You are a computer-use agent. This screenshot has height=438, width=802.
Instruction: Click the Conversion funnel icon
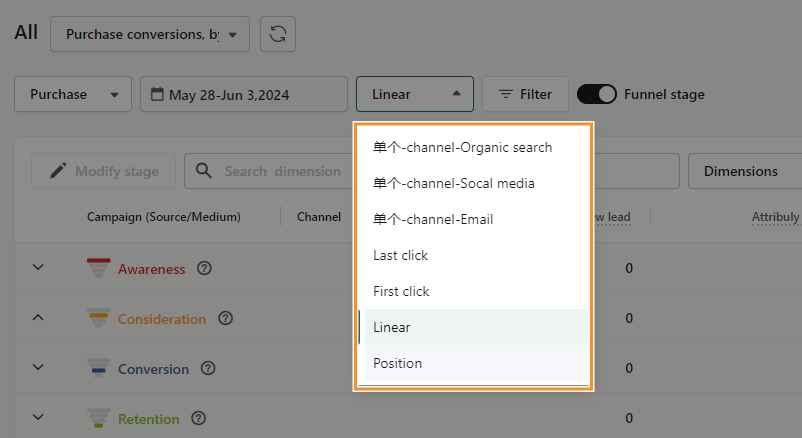pyautogui.click(x=98, y=368)
